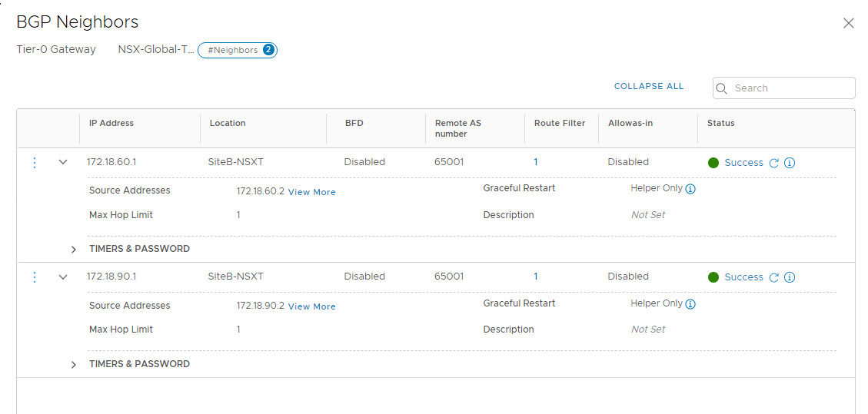The width and height of the screenshot is (868, 414).
Task: Close the BGP Neighbors dialog
Action: [849, 23]
